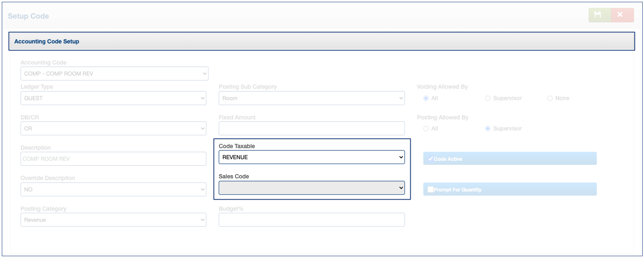
Task: Select None under Voiding Allowed By
Action: (550, 98)
